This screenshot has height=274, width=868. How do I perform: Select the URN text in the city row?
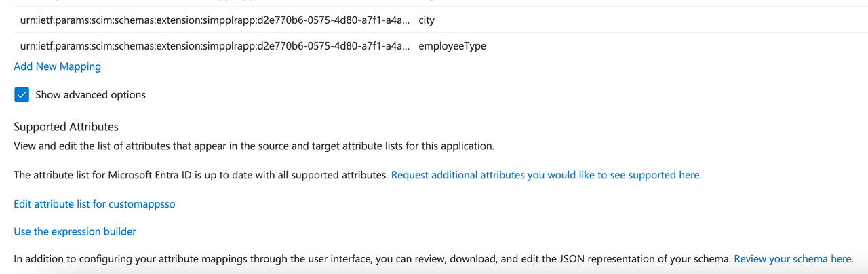pos(203,20)
